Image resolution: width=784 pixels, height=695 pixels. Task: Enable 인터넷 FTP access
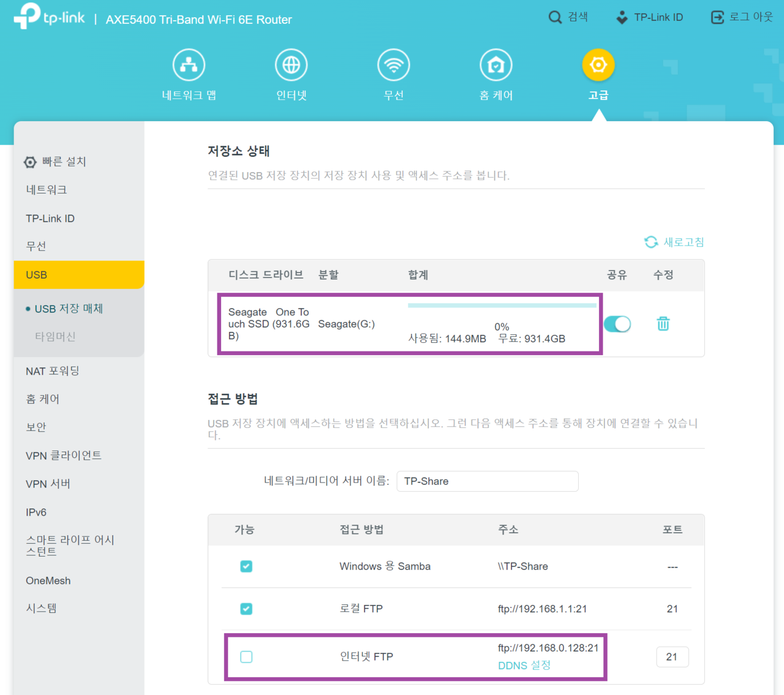(x=246, y=656)
